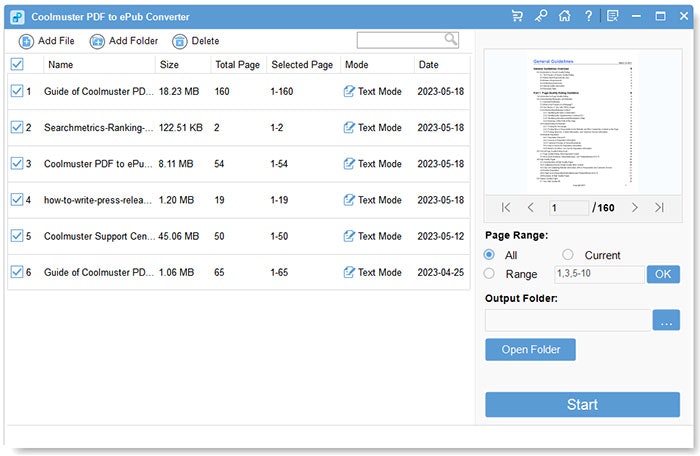
Task: Click the Add Folder label
Action: 133,41
